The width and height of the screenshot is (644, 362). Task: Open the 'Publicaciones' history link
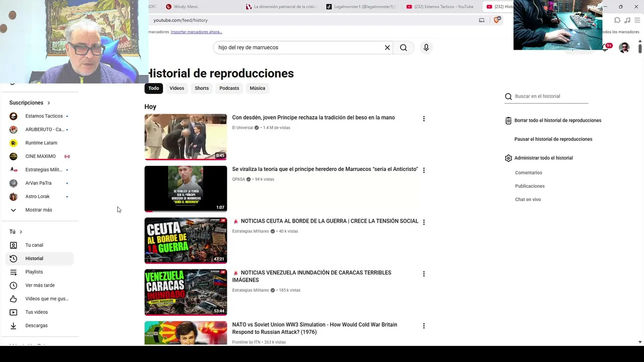pos(530,186)
